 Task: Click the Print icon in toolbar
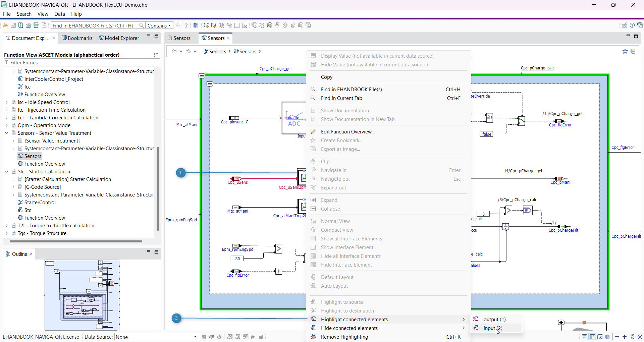coord(28,25)
